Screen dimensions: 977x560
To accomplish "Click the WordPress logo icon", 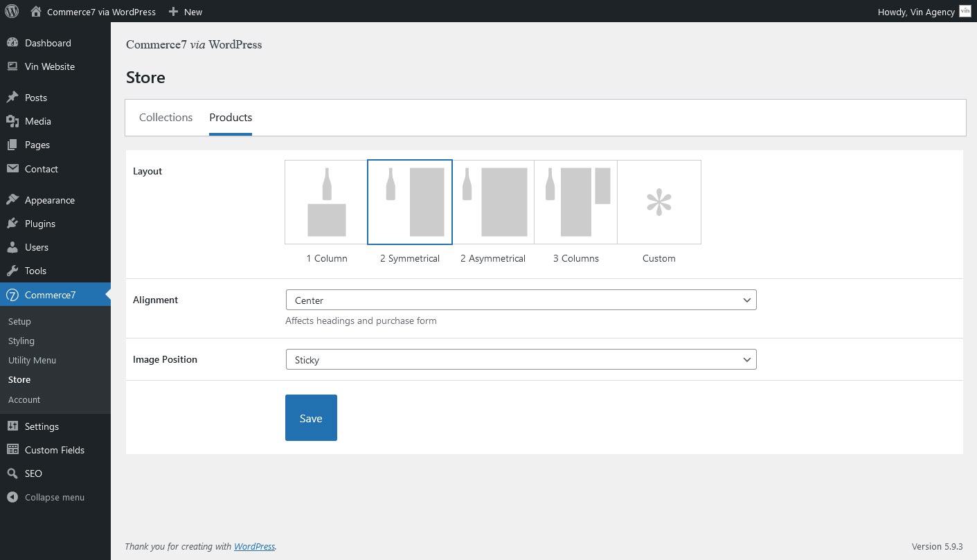I will tap(12, 11).
